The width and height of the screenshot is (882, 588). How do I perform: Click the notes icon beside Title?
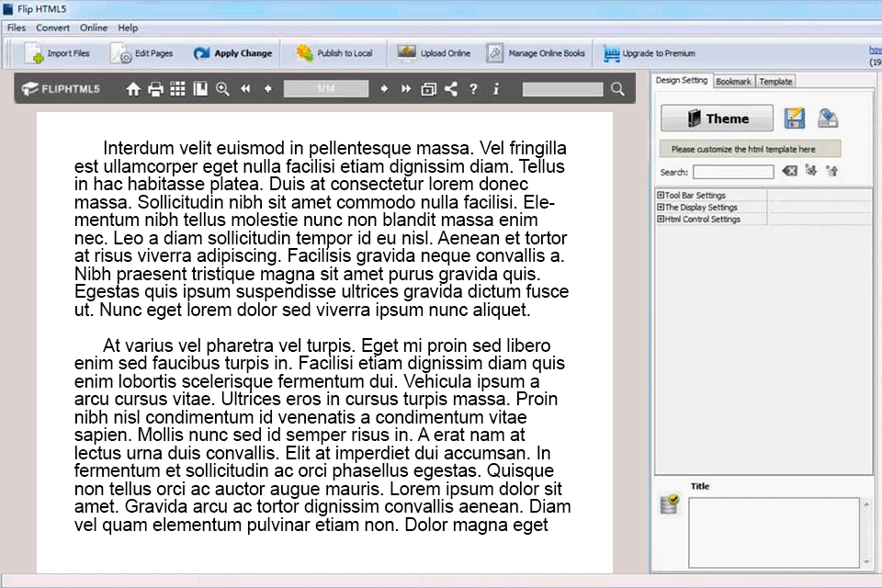[x=670, y=504]
